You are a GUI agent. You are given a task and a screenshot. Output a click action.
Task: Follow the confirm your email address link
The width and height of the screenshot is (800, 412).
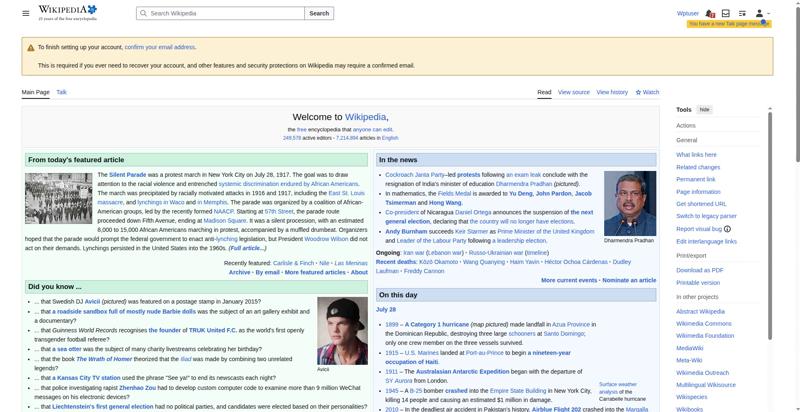160,47
